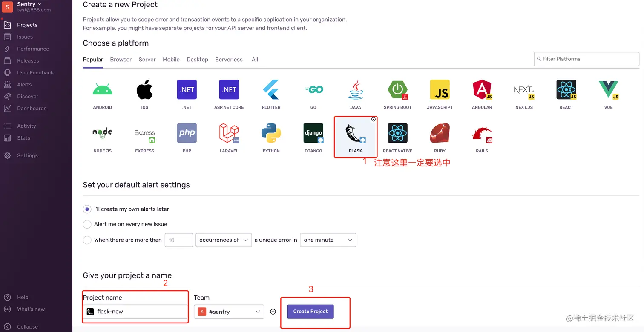
Task: Open Issues in the sidebar
Action: pyautogui.click(x=25, y=37)
